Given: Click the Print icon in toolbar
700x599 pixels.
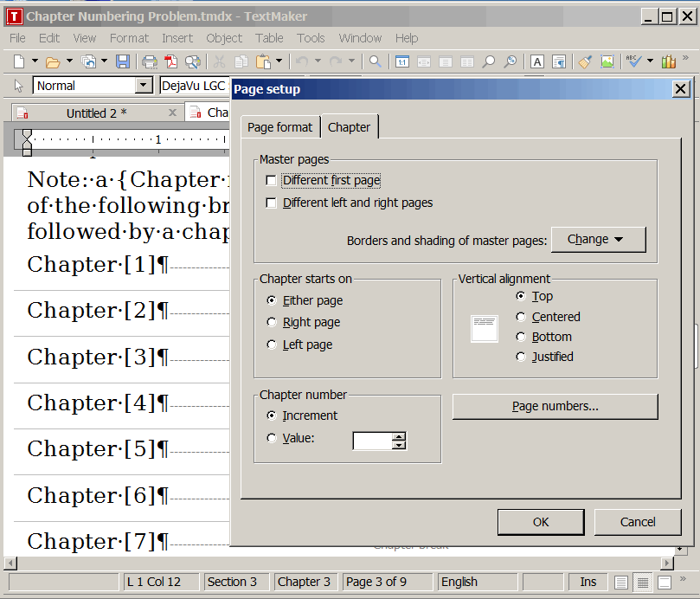Looking at the screenshot, I should 150,61.
